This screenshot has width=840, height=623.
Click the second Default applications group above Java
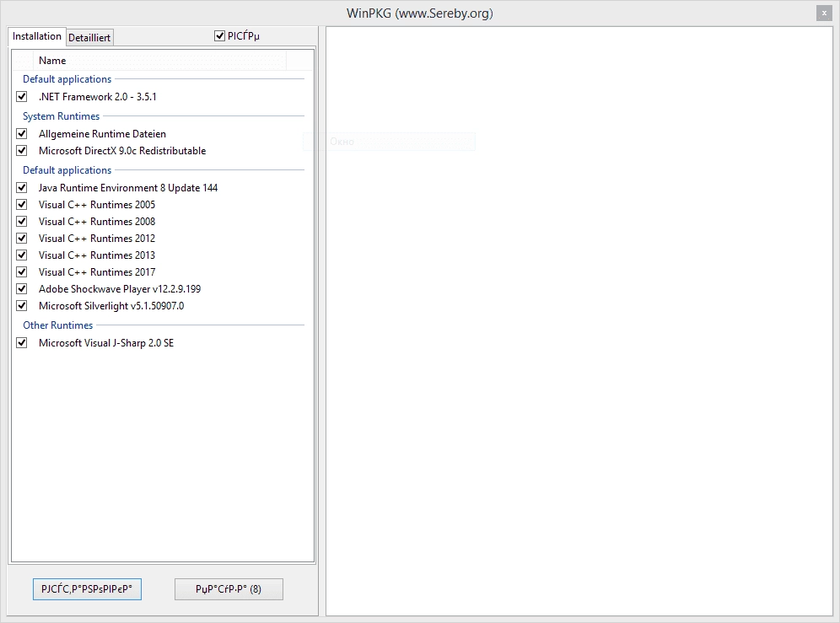67,170
